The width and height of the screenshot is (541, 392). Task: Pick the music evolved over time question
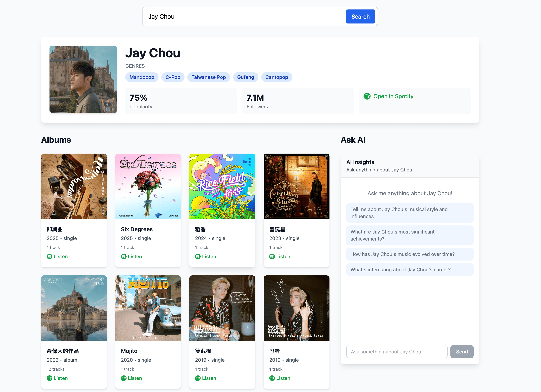pyautogui.click(x=410, y=254)
